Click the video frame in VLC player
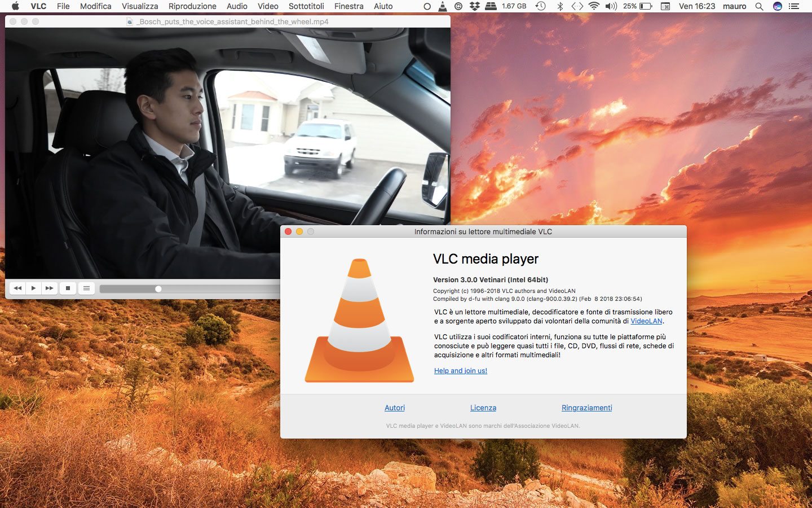812x508 pixels. (x=228, y=152)
